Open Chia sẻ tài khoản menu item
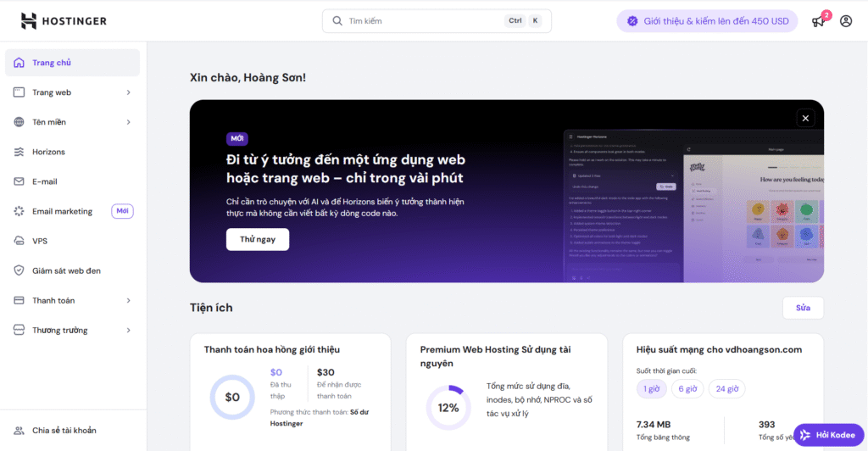Viewport: 868px width, 451px height. [64, 430]
